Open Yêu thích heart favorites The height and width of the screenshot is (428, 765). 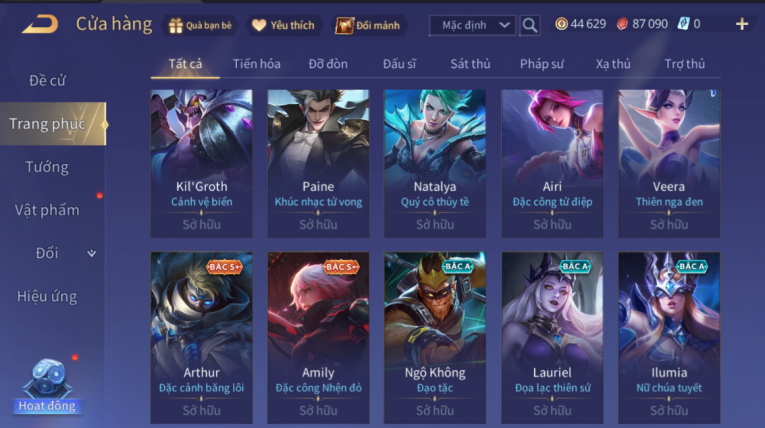(x=259, y=25)
